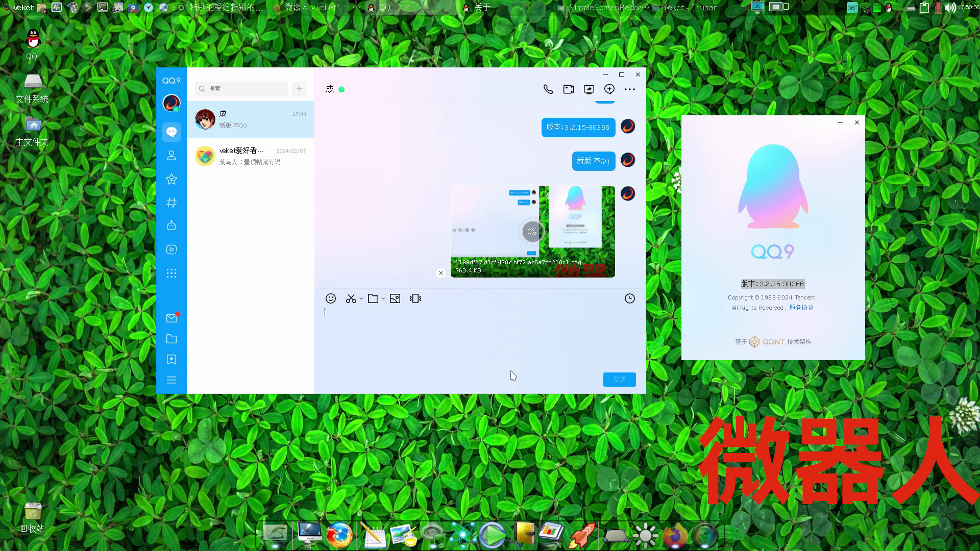Open the emoji picker
Viewport: 980px width, 551px height.
[331, 298]
